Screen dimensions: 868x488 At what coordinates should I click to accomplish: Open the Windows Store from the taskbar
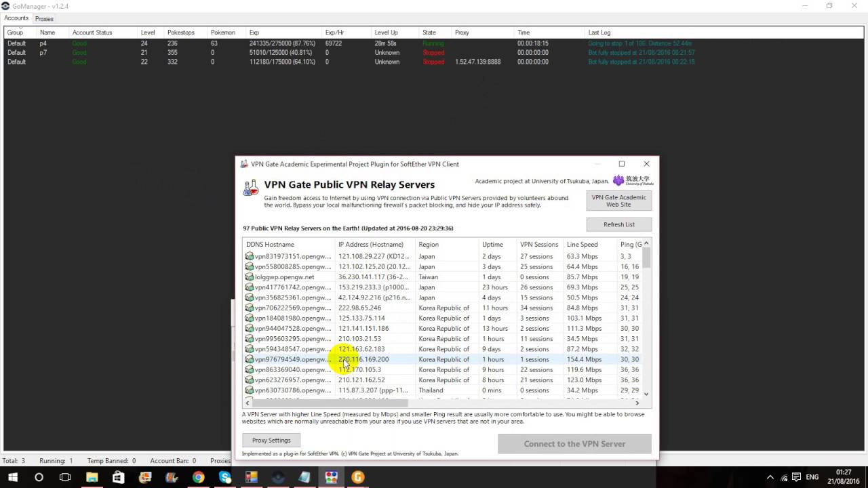click(x=118, y=477)
